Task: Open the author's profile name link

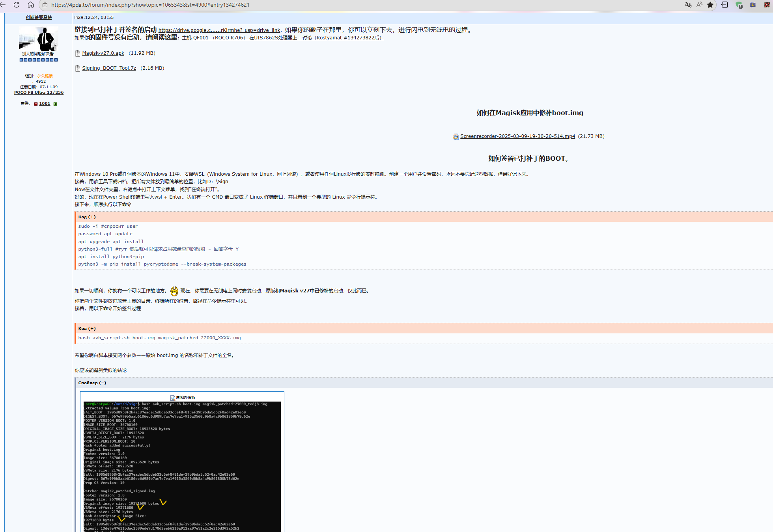Action: tap(39, 17)
